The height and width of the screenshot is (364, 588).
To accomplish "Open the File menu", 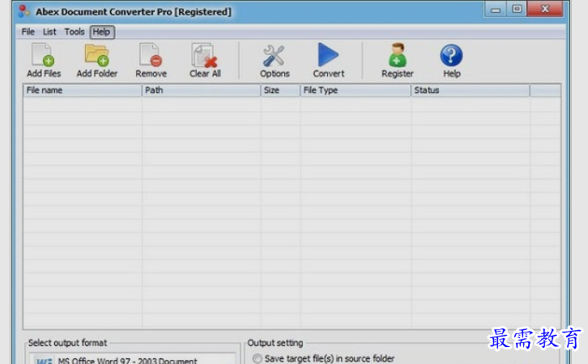I will (x=28, y=32).
